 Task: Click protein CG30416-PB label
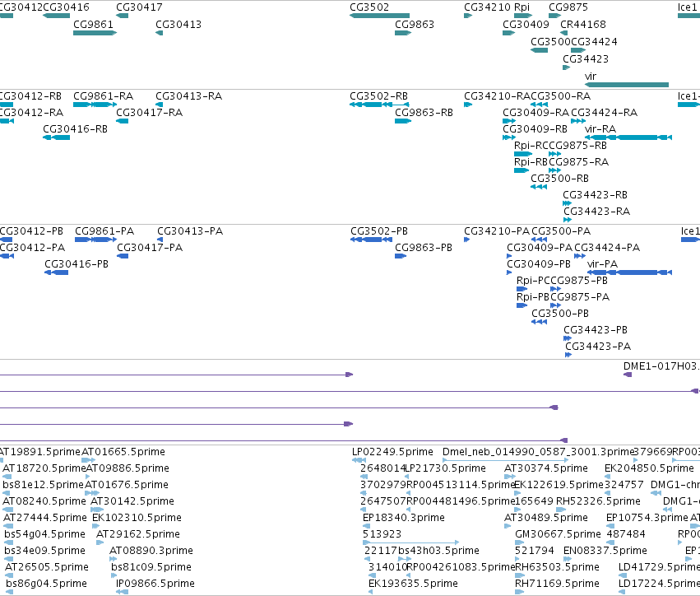point(76,263)
